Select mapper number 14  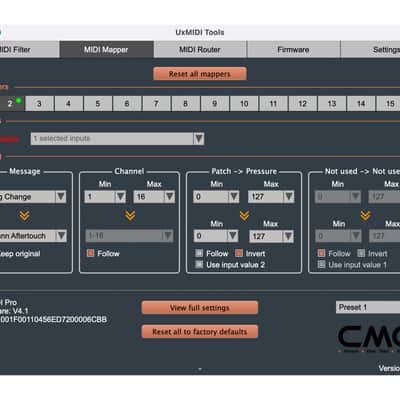coord(361,103)
